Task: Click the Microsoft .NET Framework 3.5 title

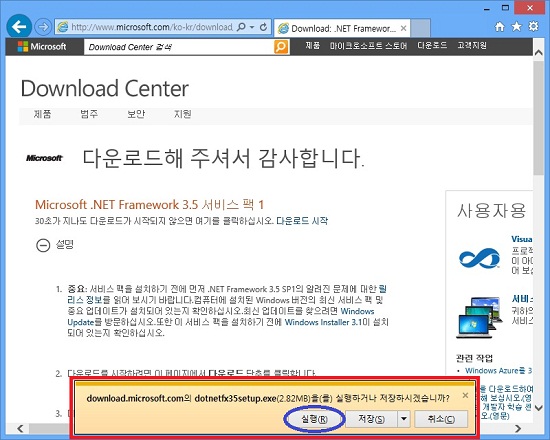Action: pyautogui.click(x=149, y=204)
